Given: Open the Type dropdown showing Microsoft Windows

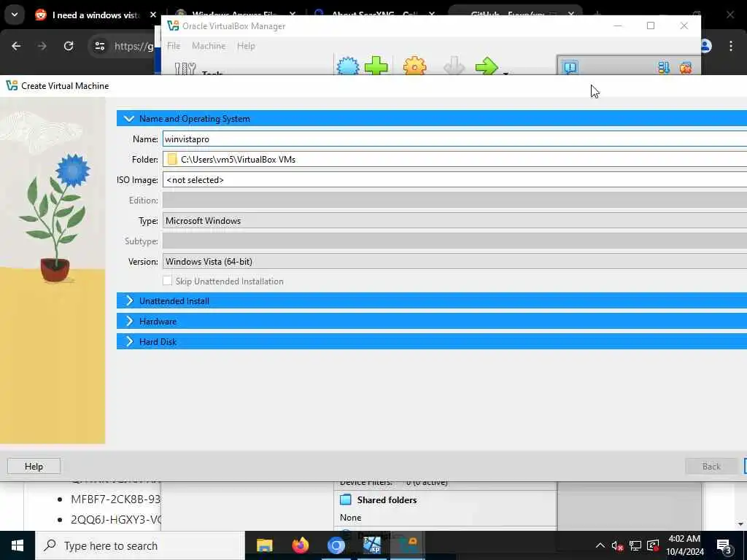Looking at the screenshot, I should (x=454, y=220).
